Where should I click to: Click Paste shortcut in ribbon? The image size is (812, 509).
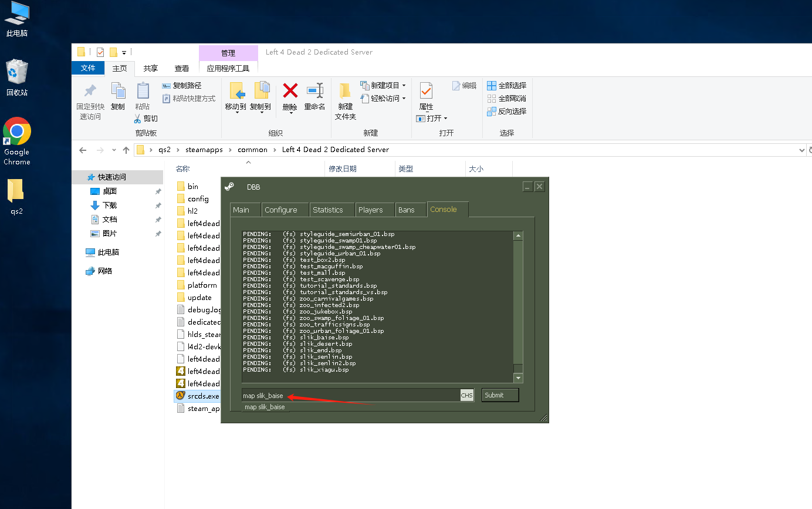pos(189,99)
